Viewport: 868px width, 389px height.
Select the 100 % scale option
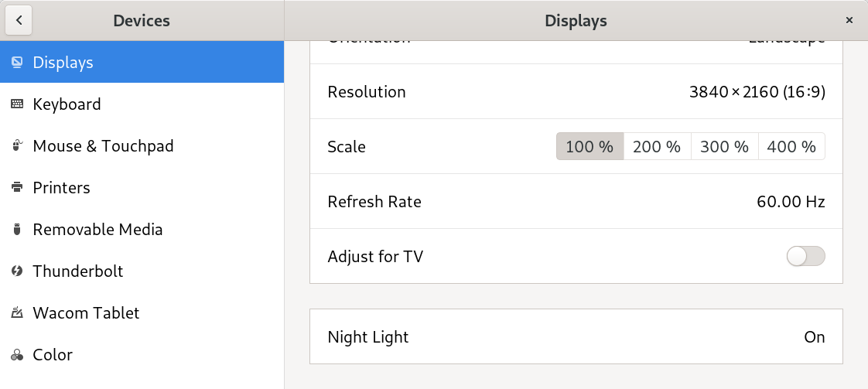(x=590, y=147)
